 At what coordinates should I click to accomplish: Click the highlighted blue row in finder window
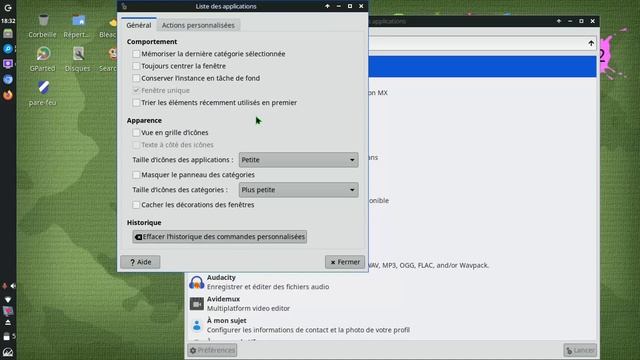pyautogui.click(x=482, y=67)
